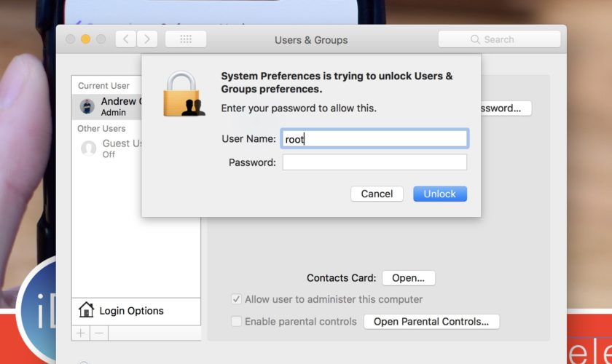Minimize the Users & Groups window
Image resolution: width=612 pixels, height=364 pixels.
click(x=85, y=39)
